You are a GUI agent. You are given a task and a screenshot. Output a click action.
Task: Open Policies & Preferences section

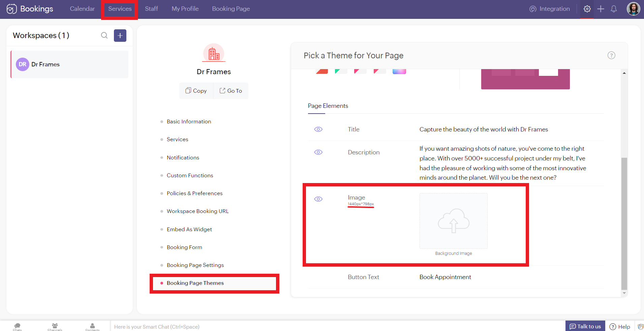194,193
